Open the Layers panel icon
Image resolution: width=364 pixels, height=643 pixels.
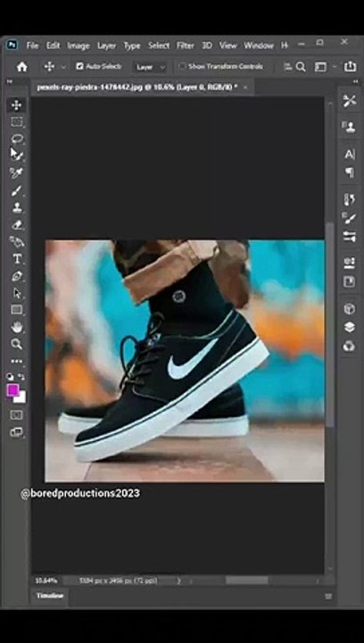click(349, 327)
